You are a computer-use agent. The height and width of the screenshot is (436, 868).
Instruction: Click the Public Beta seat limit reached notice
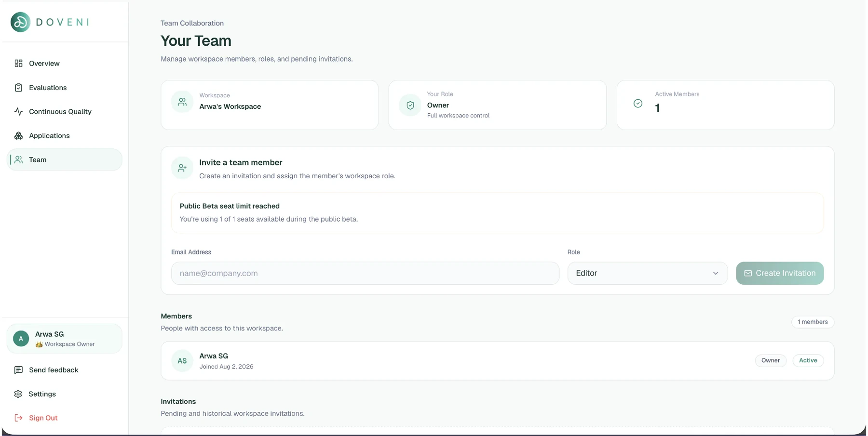point(497,213)
